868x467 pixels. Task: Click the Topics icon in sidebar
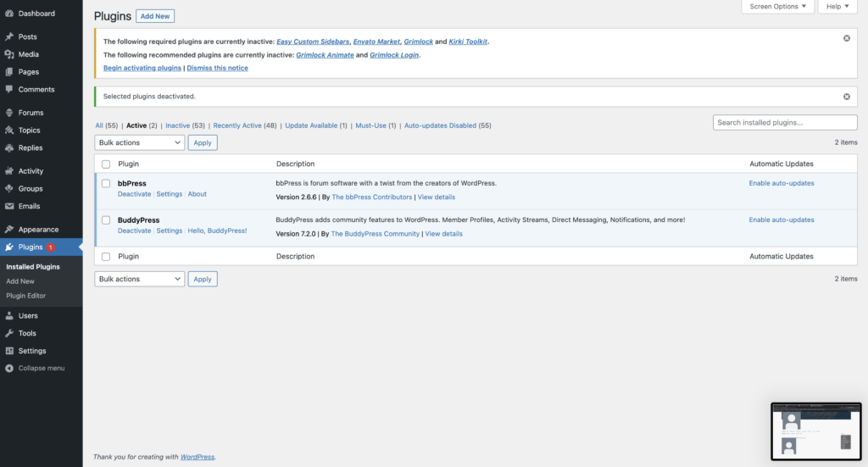click(9, 130)
